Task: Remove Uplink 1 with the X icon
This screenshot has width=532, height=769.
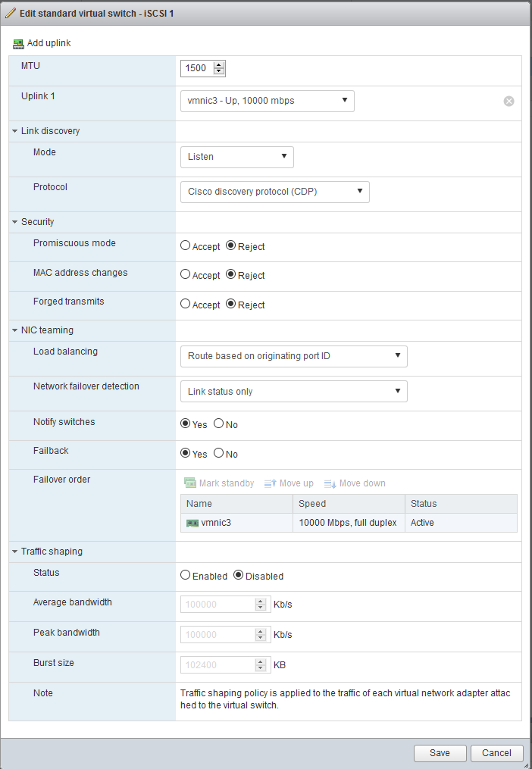Action: pos(509,101)
